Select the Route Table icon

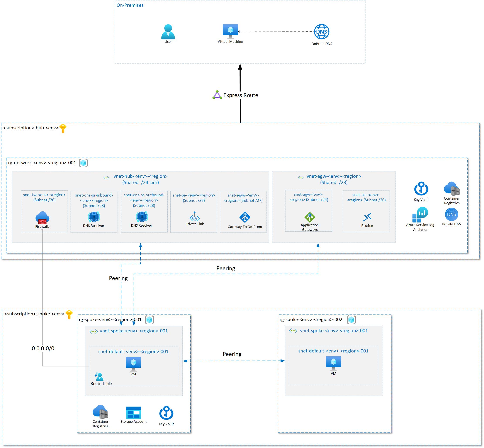coord(99,376)
